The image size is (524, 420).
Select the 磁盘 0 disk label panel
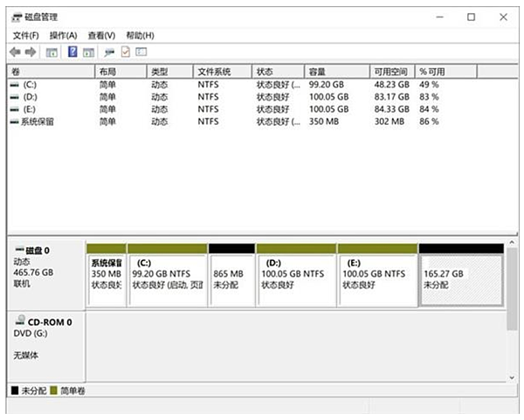click(x=46, y=275)
